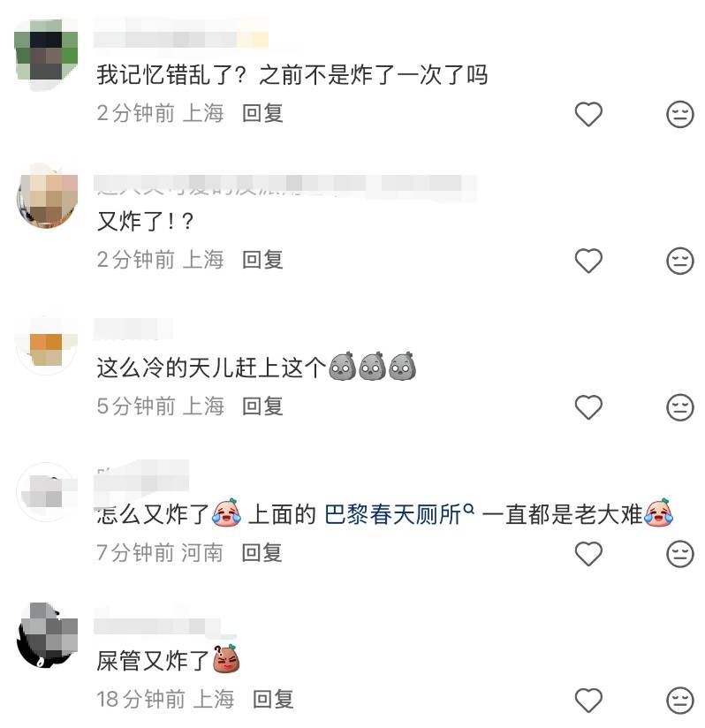Open the avatar beside '又炸了!?' comment
This screenshot has height=728, width=705.
tap(47, 197)
